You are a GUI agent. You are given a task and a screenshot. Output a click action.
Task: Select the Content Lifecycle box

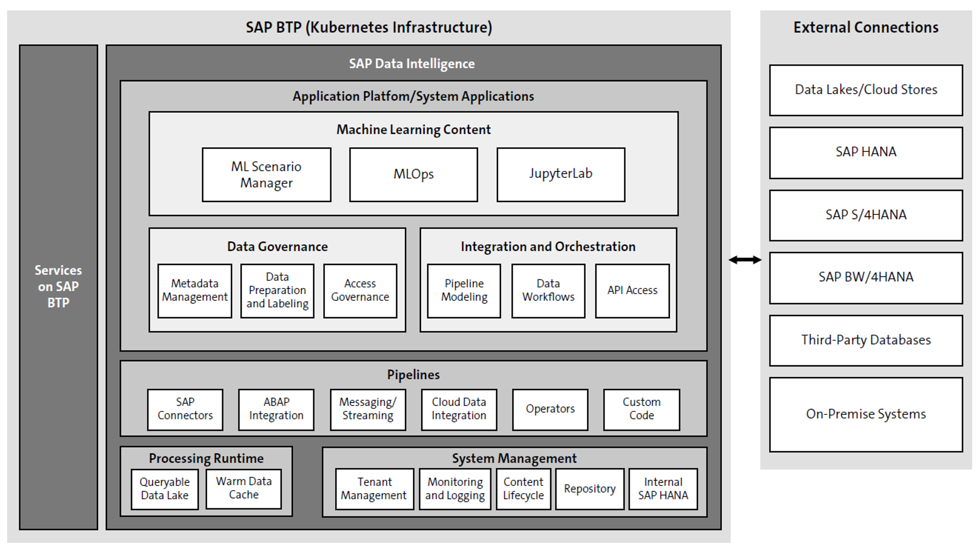[524, 489]
